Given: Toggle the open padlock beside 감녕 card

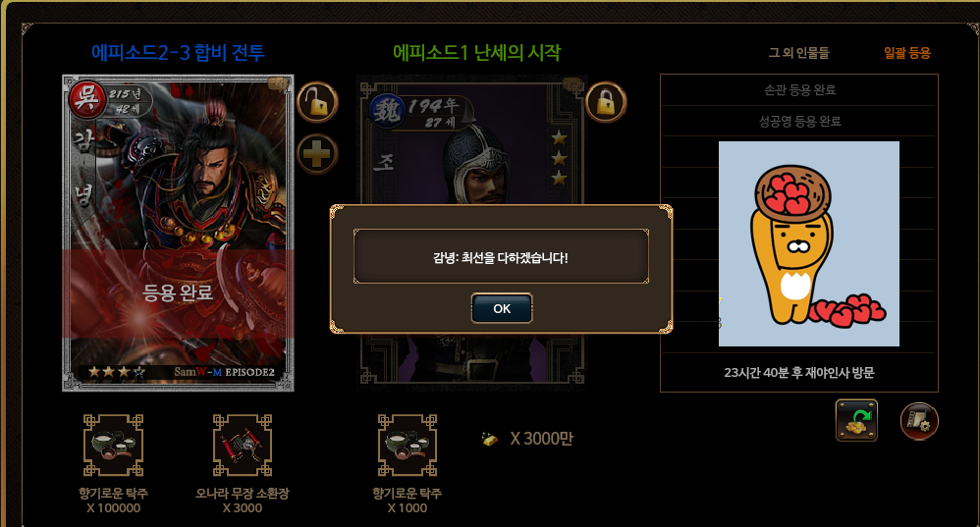Looking at the screenshot, I should [x=317, y=102].
